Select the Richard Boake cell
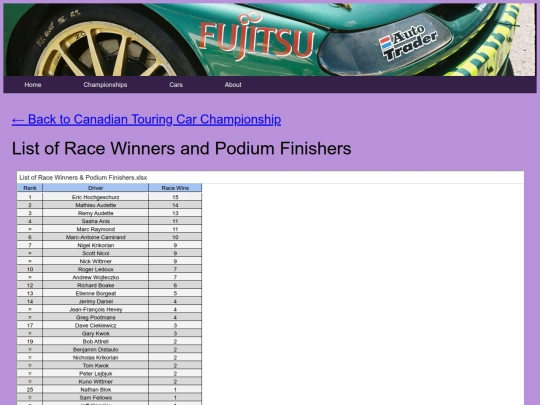Viewport: 540px width, 405px height. click(95, 285)
